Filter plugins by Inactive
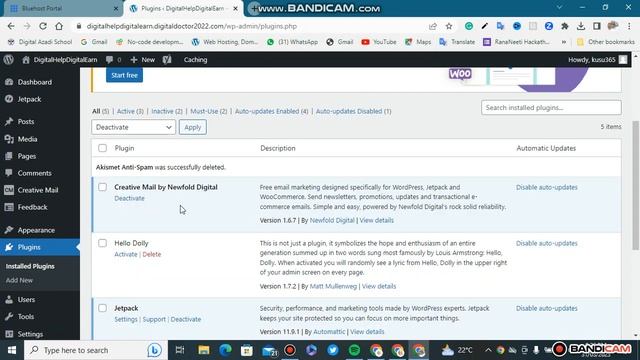Screen dimensions: 640x360 pos(167,111)
